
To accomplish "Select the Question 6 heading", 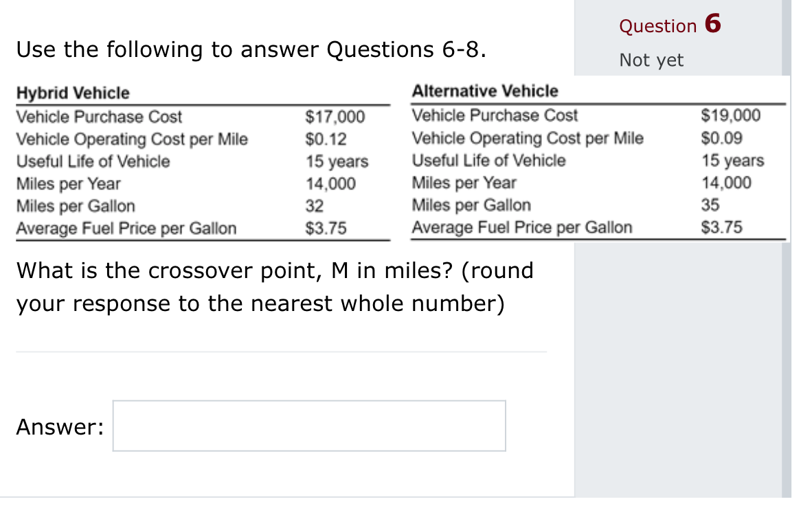I will tap(669, 25).
